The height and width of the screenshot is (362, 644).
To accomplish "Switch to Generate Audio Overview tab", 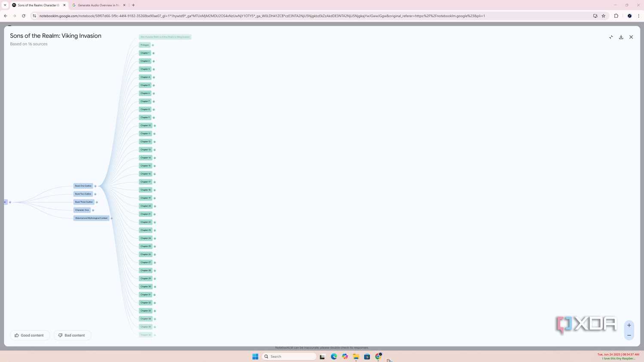I will coord(98,5).
